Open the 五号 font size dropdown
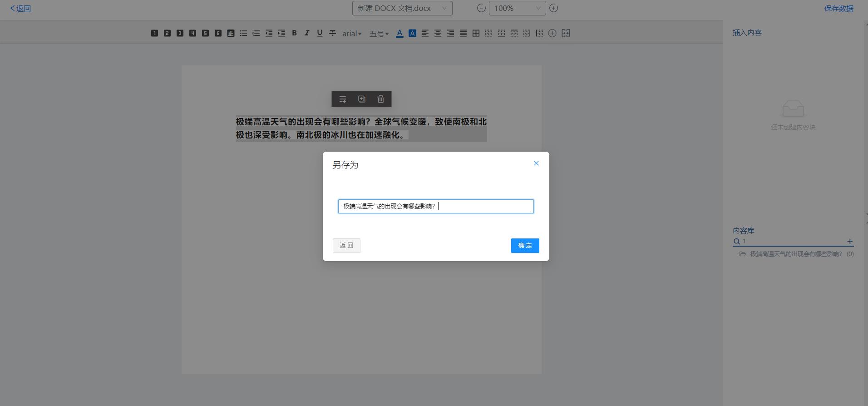Image resolution: width=868 pixels, height=406 pixels. tap(379, 34)
